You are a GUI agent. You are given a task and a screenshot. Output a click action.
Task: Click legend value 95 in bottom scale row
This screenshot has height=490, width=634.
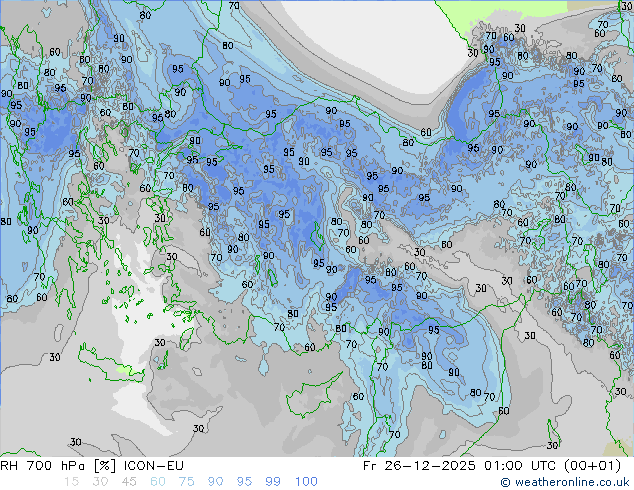244,482
